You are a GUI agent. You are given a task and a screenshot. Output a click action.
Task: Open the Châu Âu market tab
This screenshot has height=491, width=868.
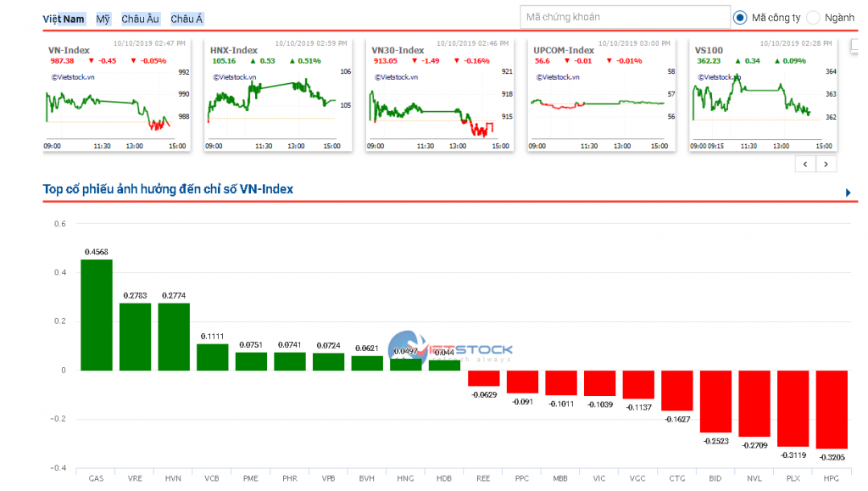click(x=140, y=19)
